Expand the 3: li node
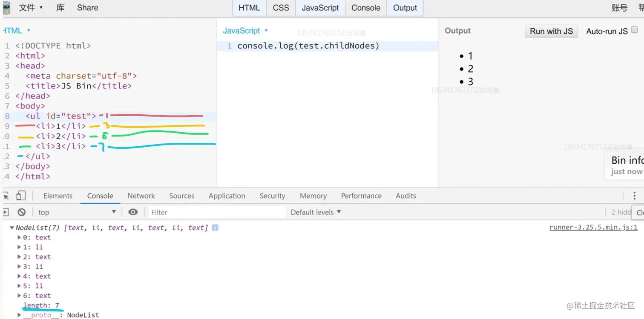Viewport: 644px width, 319px height. [19, 267]
